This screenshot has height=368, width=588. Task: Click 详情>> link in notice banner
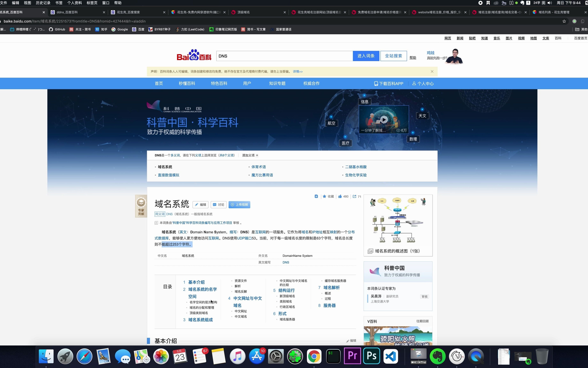(x=298, y=72)
